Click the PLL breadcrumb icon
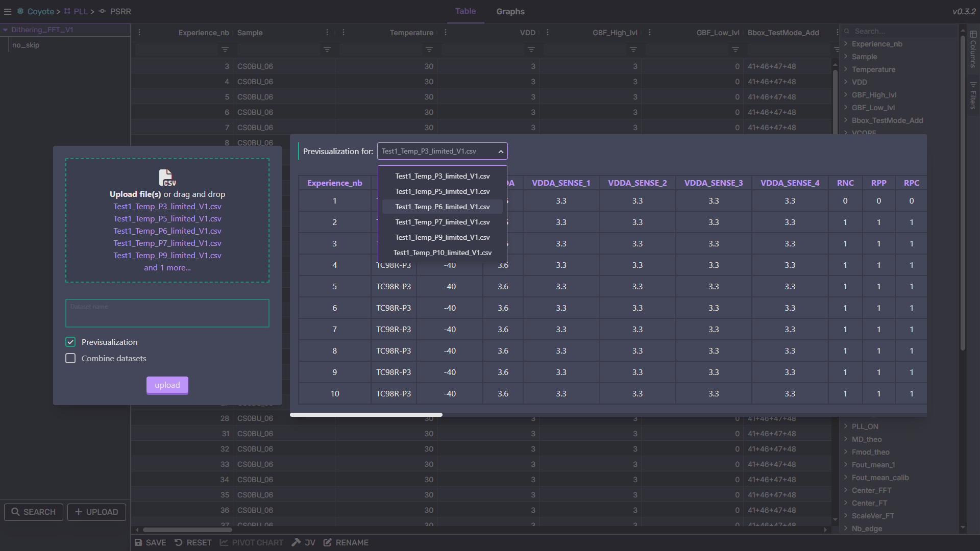This screenshot has height=551, width=980. tap(67, 11)
